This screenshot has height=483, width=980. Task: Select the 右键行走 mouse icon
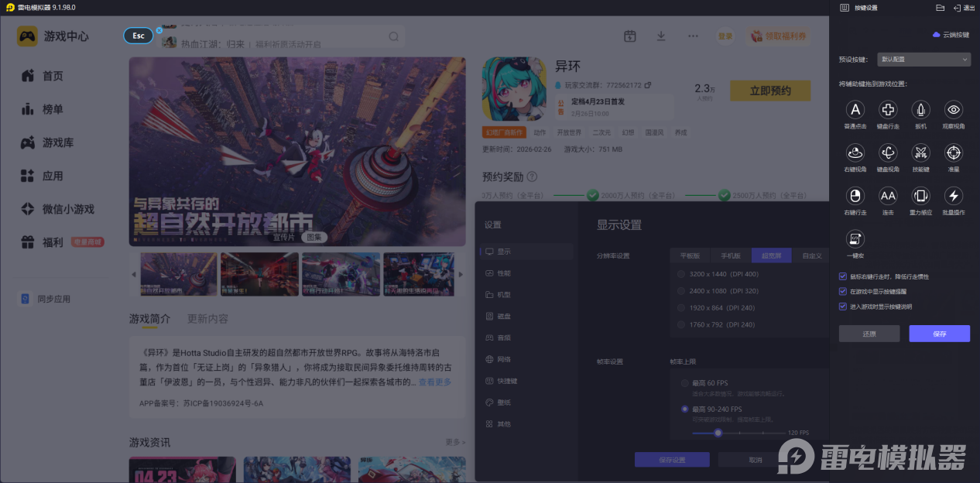(x=855, y=196)
